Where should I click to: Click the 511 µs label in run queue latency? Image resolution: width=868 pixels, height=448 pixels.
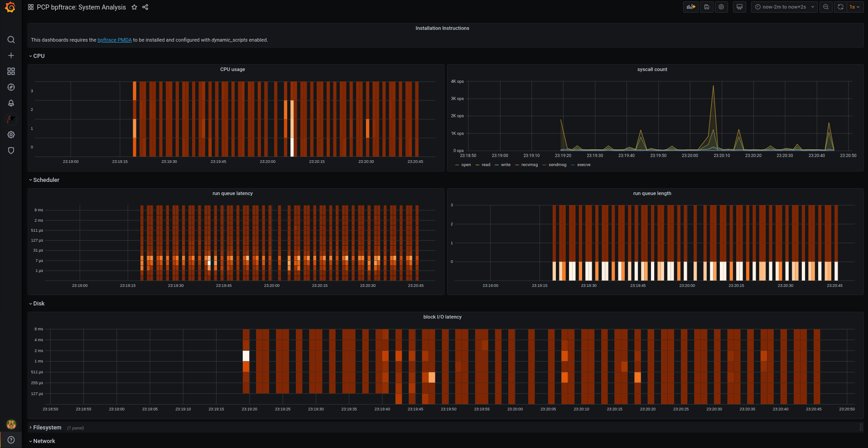click(37, 231)
